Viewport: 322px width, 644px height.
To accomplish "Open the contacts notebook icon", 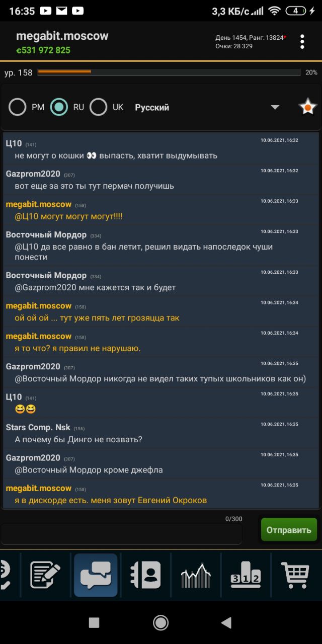I will (145, 575).
